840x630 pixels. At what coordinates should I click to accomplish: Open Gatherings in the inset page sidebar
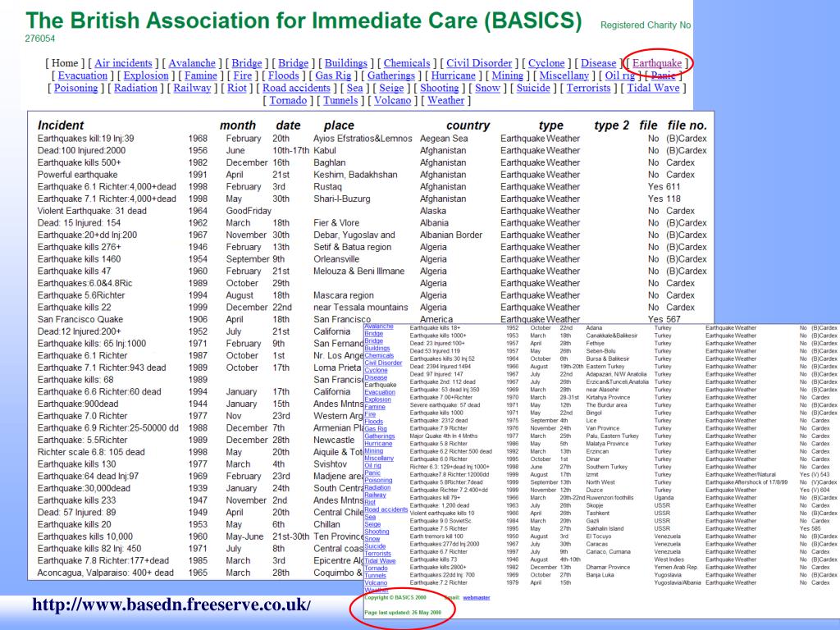[379, 436]
